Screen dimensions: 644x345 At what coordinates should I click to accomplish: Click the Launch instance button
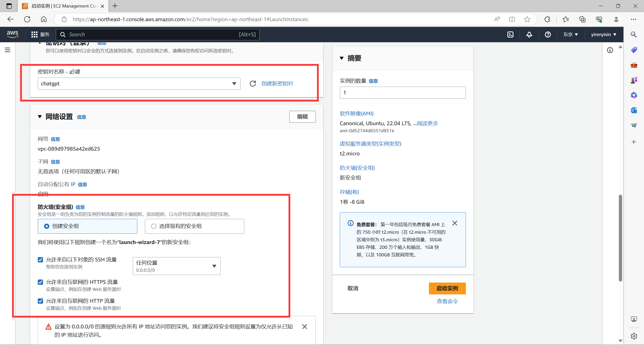click(447, 288)
